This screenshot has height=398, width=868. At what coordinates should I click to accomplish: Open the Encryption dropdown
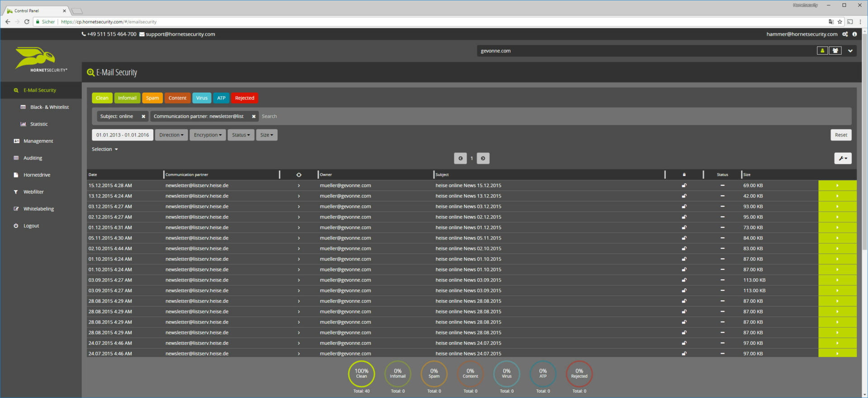[208, 135]
